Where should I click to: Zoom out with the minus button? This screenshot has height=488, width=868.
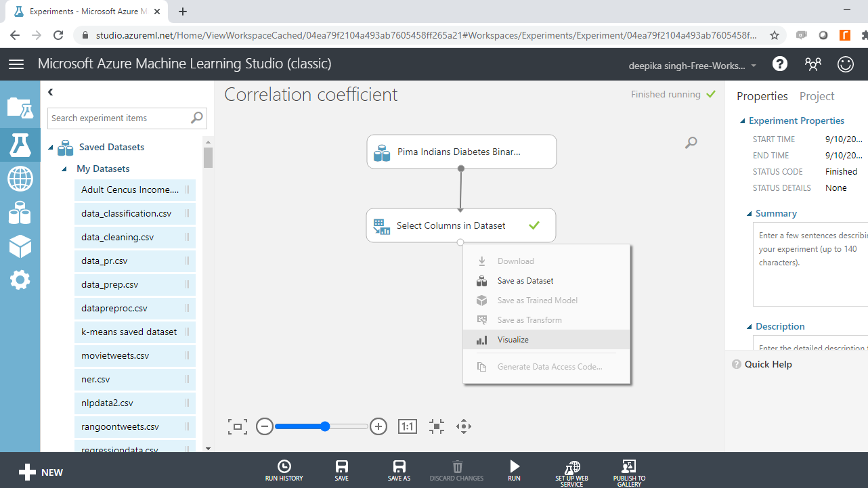[265, 426]
